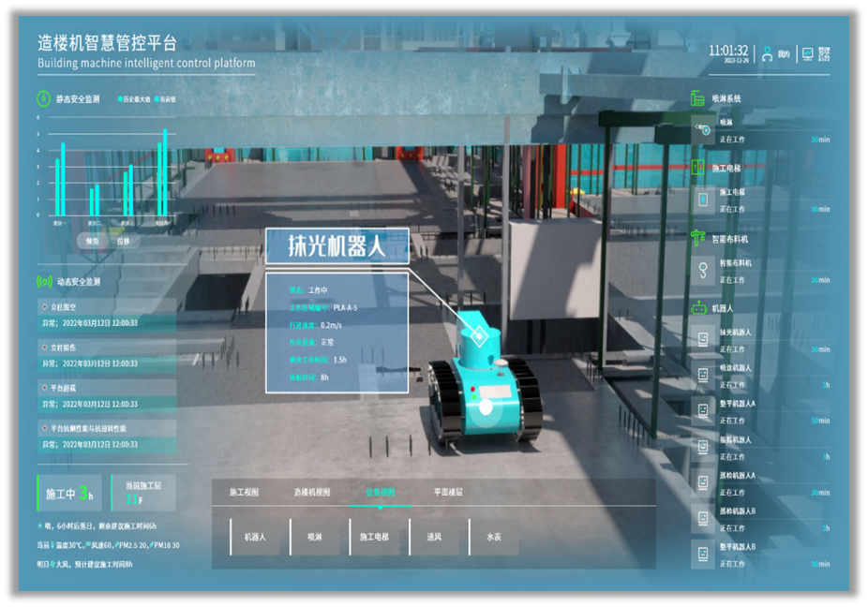Click the 水表 device button

pyautogui.click(x=494, y=538)
